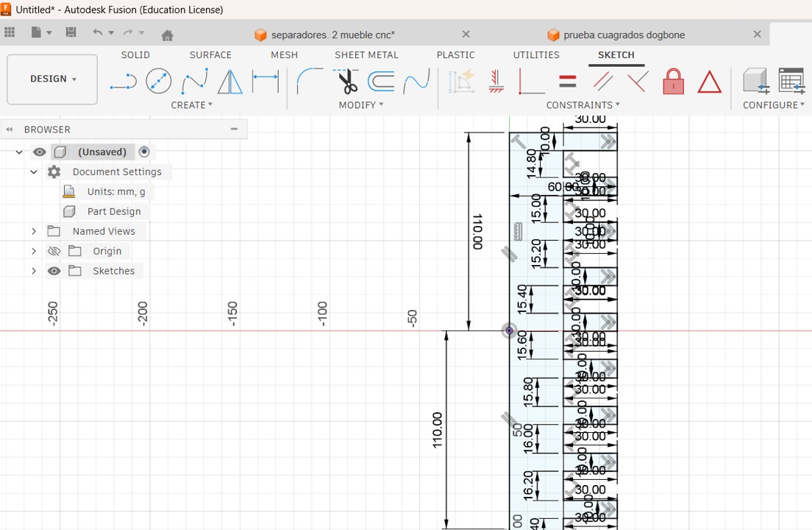The height and width of the screenshot is (530, 812).
Task: Open the prueba cuagrados dogbone document tab
Action: point(624,35)
